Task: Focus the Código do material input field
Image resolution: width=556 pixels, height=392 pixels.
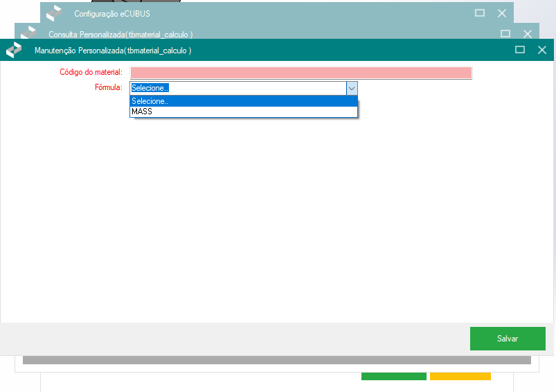Action: coord(301,73)
